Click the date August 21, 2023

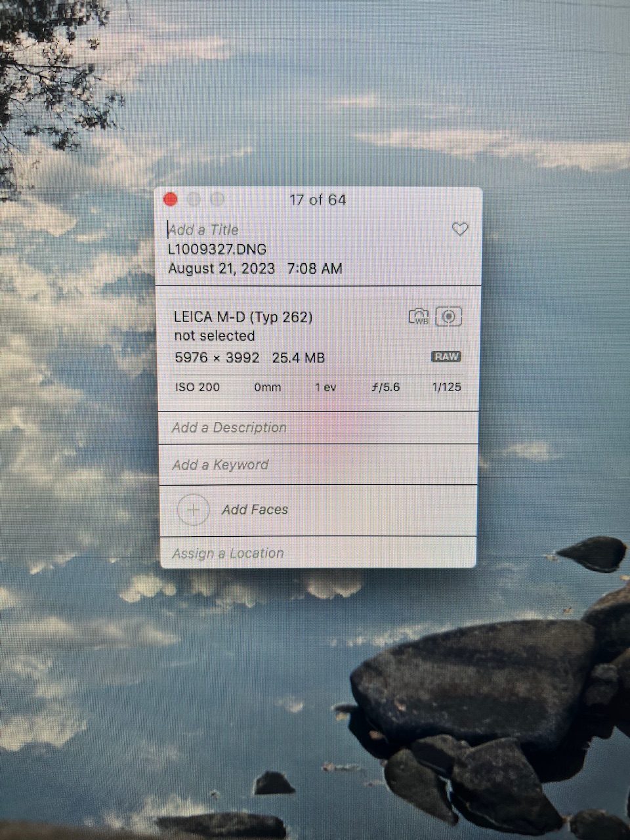pos(221,268)
